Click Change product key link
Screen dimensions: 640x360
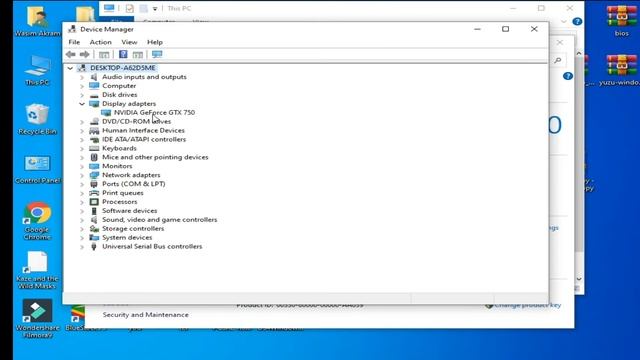pyautogui.click(x=527, y=305)
